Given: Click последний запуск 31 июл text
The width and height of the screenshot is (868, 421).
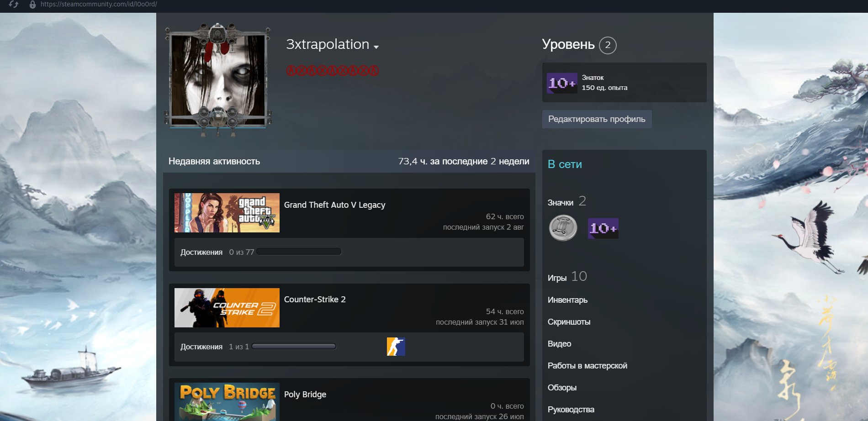Looking at the screenshot, I should click(480, 322).
